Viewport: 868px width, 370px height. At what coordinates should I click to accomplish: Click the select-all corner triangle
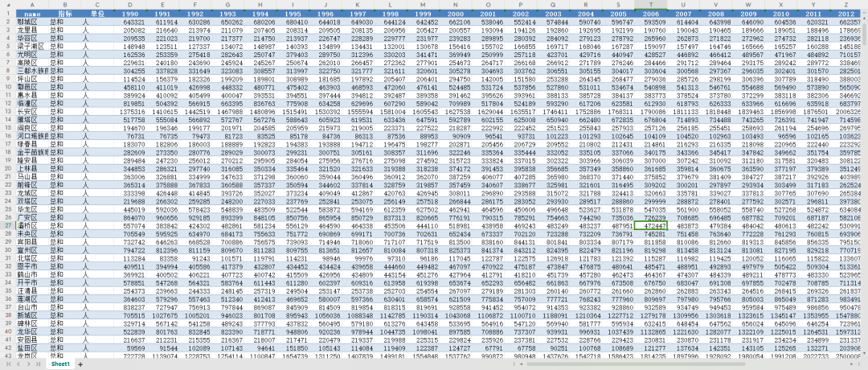coord(8,4)
